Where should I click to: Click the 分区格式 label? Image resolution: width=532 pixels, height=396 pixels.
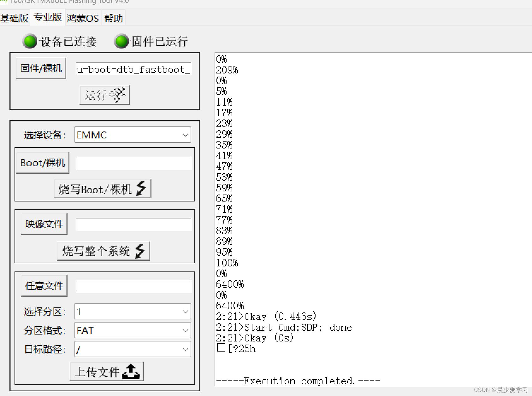click(44, 330)
